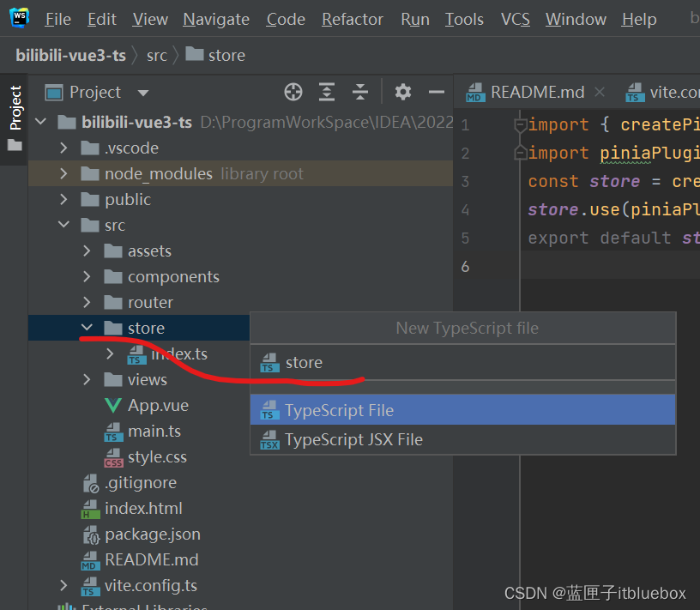Screen dimensions: 700x610
Task: Open Project panel settings gear
Action: coord(403,93)
